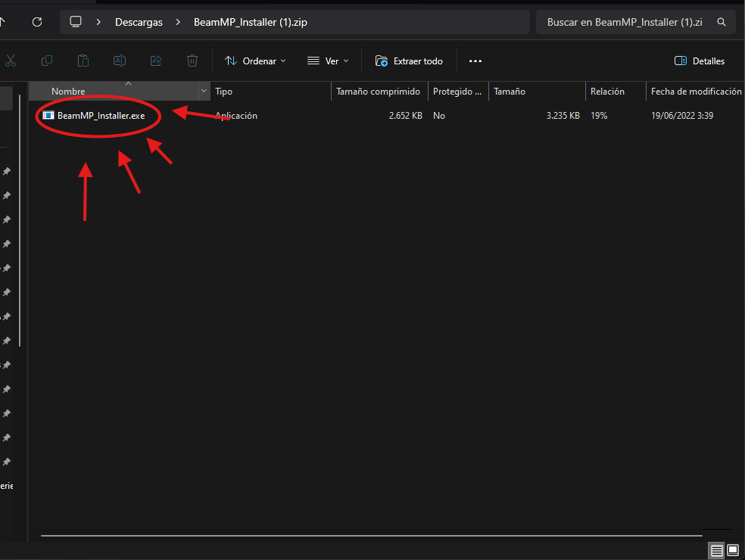
Task: Click the Aplicación type cell
Action: point(236,116)
